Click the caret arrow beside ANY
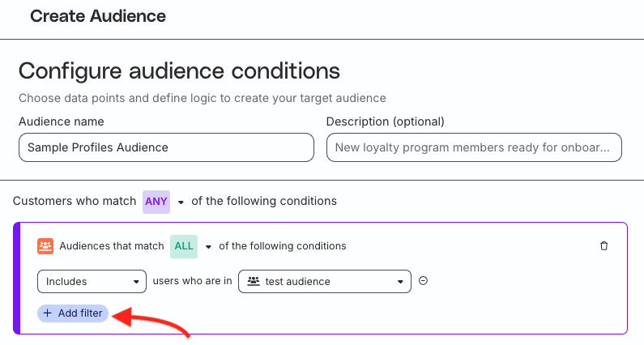 181,202
